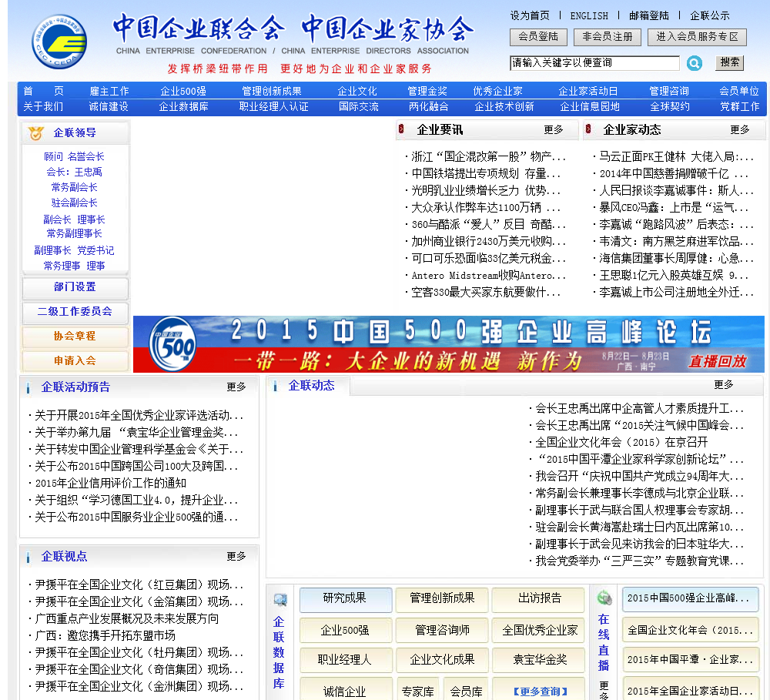Click the 会员登陆 button
770x700 pixels.
click(538, 37)
